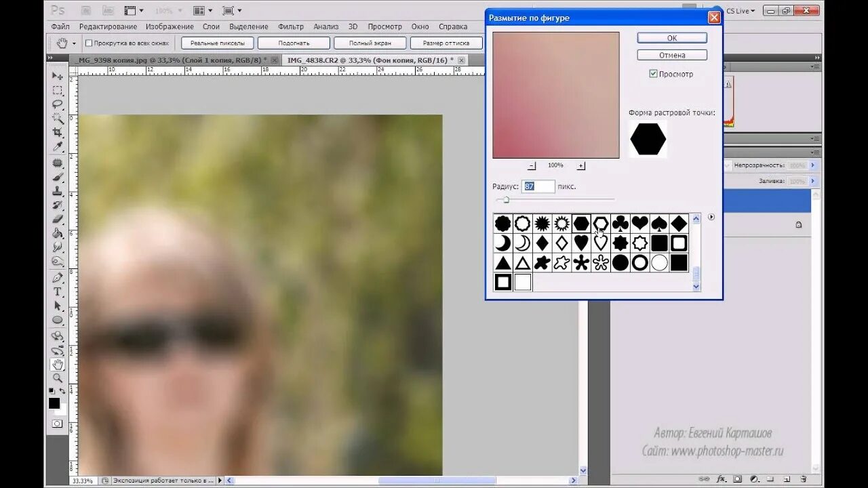Select the Eraser tool
The height and width of the screenshot is (488, 868).
pyautogui.click(x=57, y=219)
